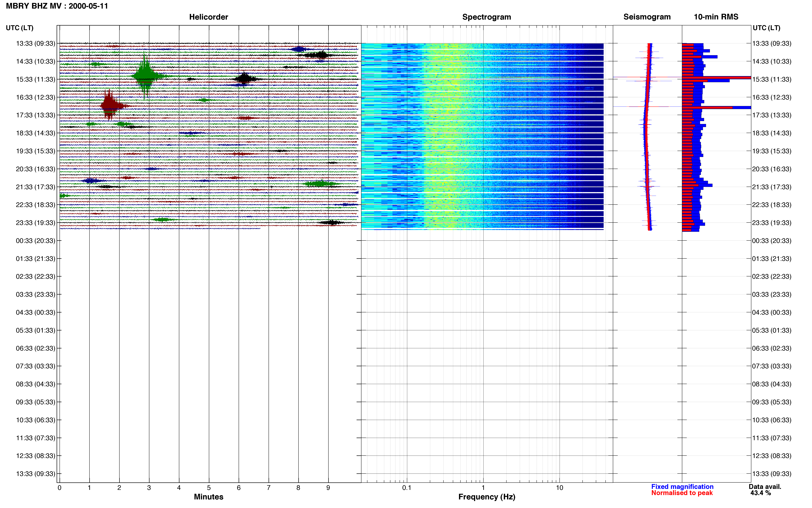Select the 10-min RMS panel heading

(716, 17)
